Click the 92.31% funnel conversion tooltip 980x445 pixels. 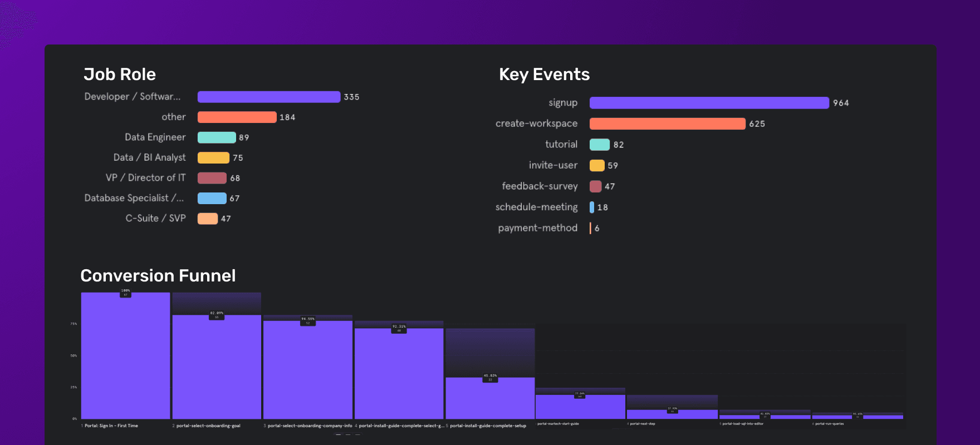pyautogui.click(x=399, y=328)
